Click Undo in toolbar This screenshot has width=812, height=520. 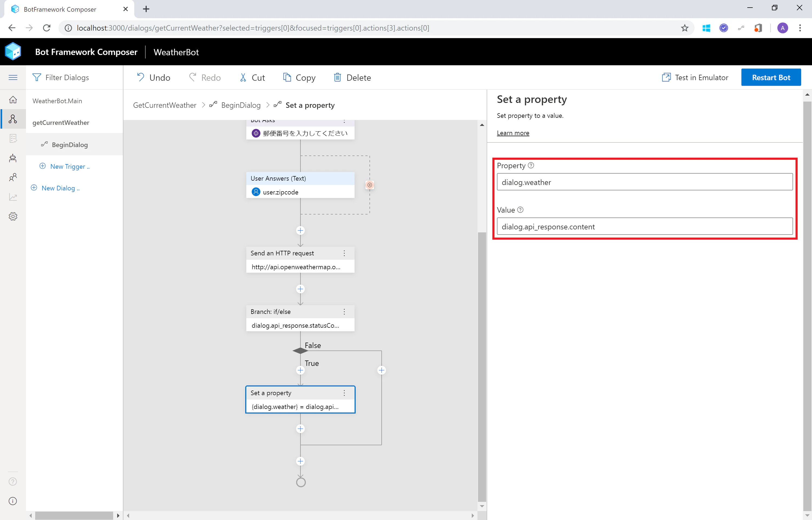click(153, 78)
